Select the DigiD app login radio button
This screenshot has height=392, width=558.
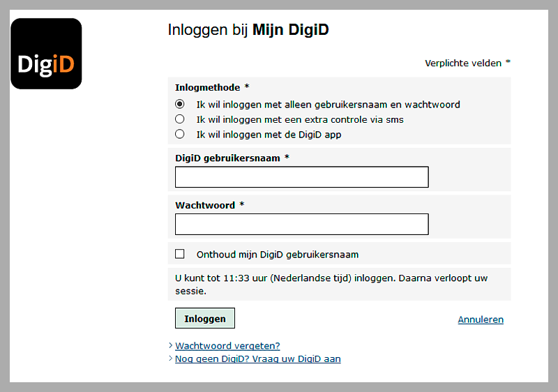(x=180, y=134)
